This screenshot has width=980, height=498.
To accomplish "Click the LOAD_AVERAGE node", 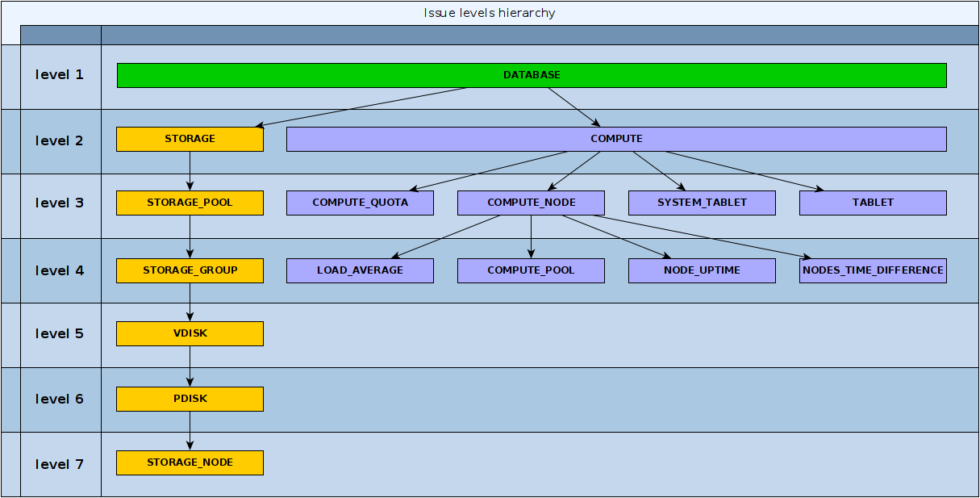I will [x=360, y=270].
